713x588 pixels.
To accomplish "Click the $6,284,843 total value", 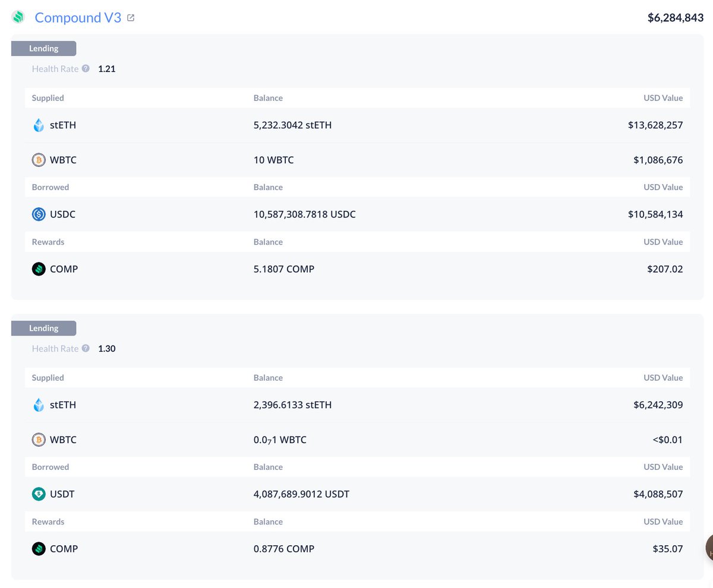I will click(676, 18).
